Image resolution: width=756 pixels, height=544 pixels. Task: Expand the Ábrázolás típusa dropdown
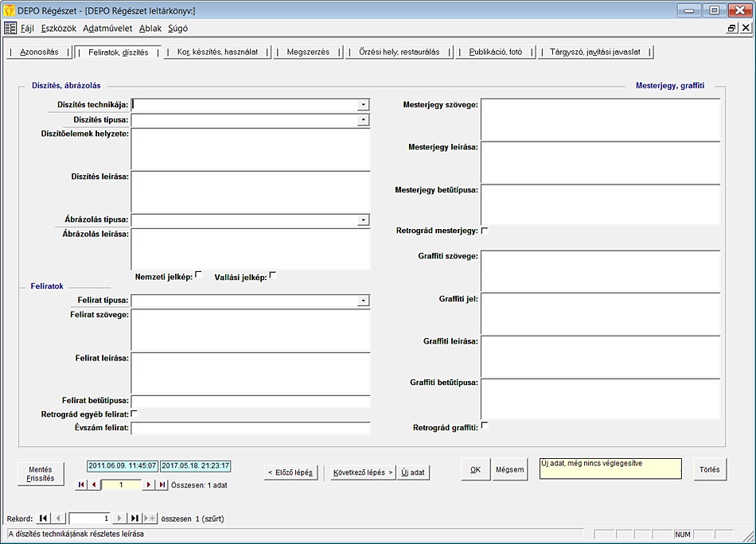[363, 220]
